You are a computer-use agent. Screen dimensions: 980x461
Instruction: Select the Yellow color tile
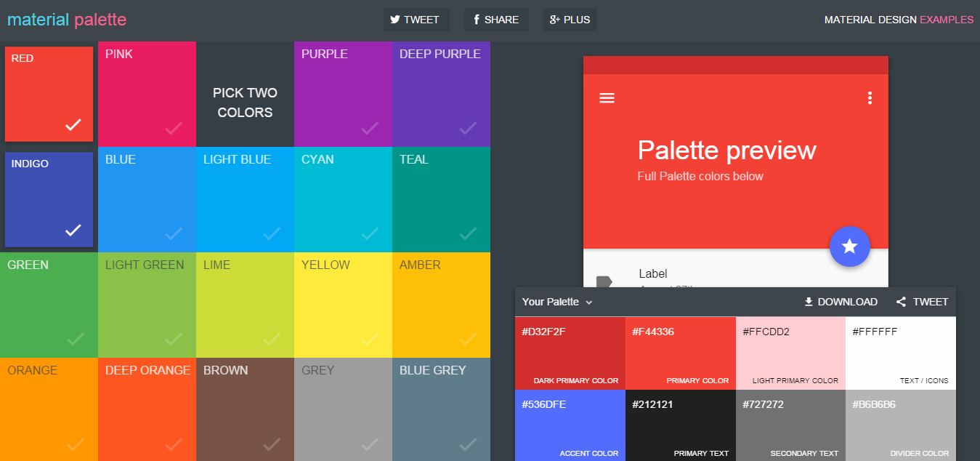coord(343,305)
